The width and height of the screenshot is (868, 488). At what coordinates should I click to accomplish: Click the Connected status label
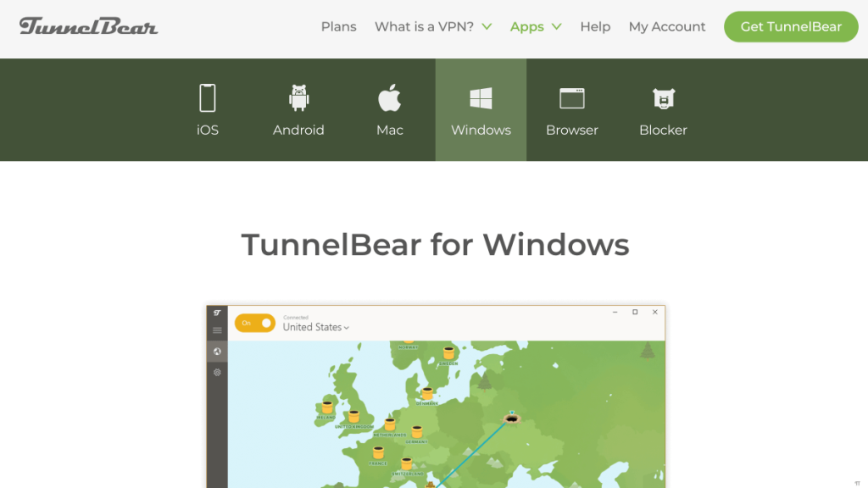coord(296,318)
